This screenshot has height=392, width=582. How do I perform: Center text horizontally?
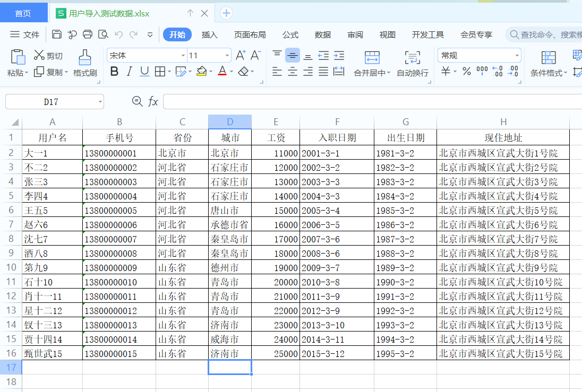click(293, 71)
